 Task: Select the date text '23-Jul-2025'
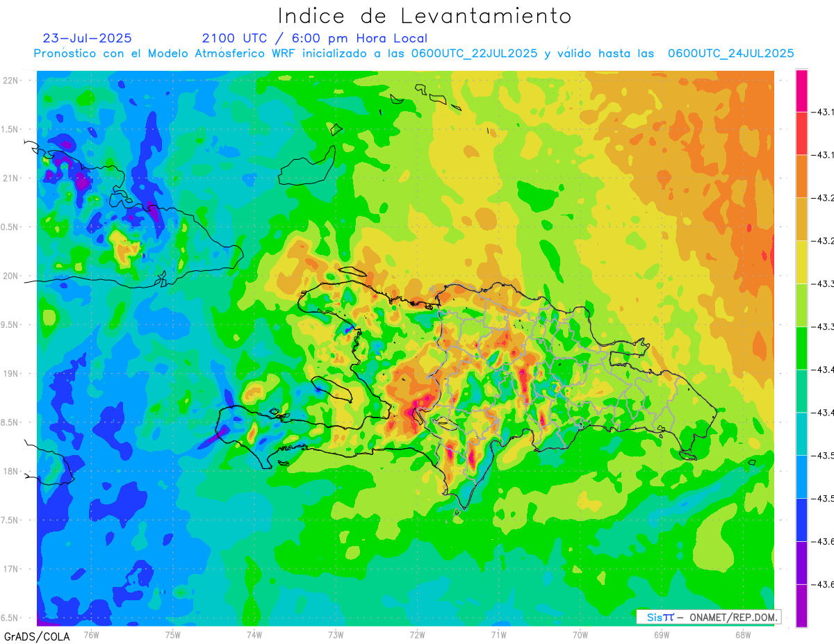point(87,38)
